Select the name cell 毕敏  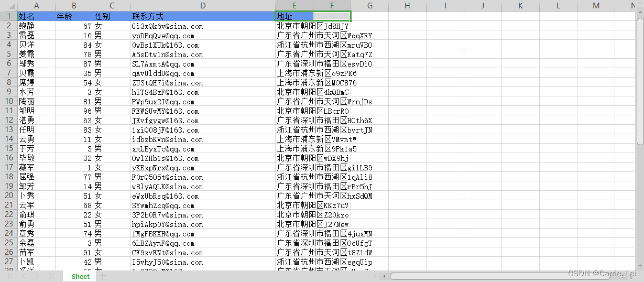(x=36, y=158)
